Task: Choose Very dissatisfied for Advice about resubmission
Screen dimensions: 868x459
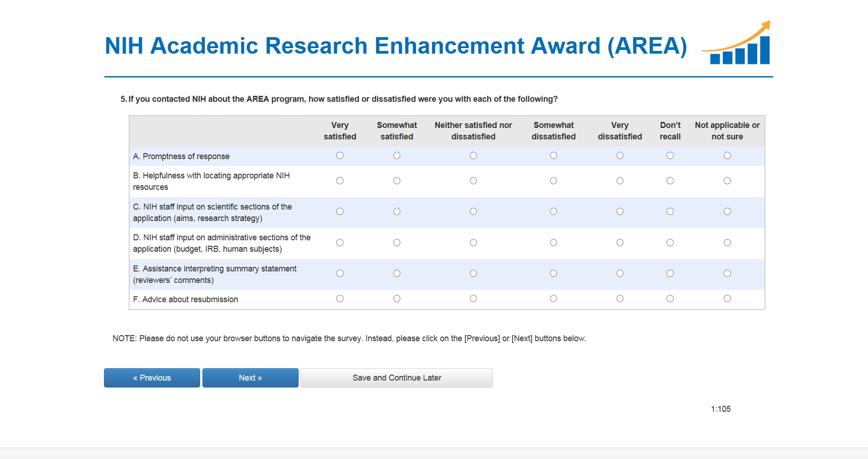Action: point(620,299)
